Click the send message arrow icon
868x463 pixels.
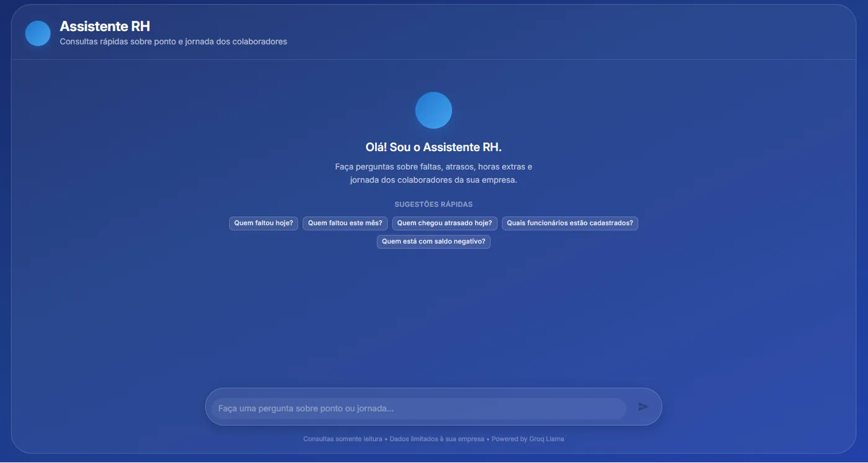tap(643, 407)
